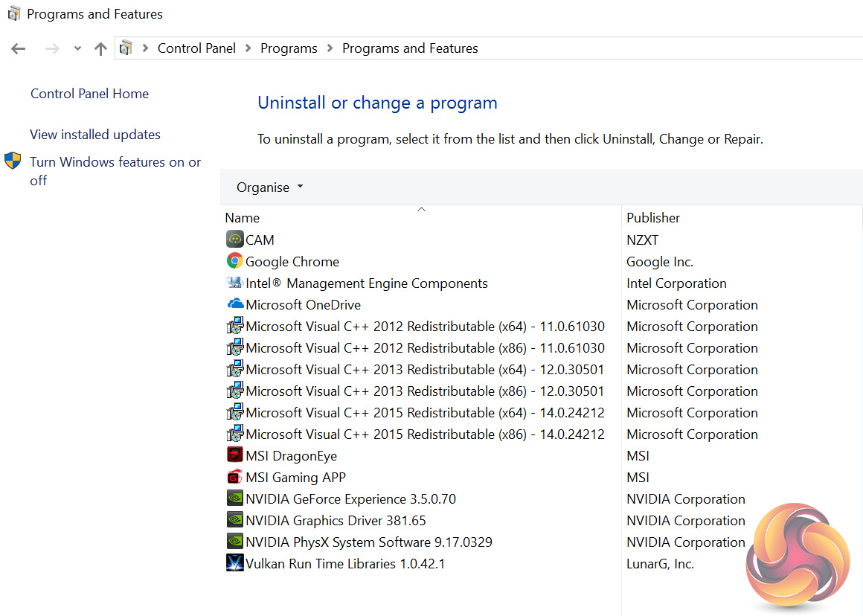This screenshot has width=863, height=616.
Task: Sort list by Name column header
Action: pyautogui.click(x=243, y=218)
